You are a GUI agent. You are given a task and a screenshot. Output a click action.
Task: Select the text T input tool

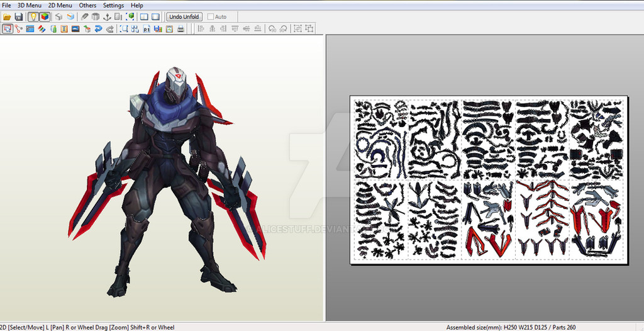pos(64,29)
